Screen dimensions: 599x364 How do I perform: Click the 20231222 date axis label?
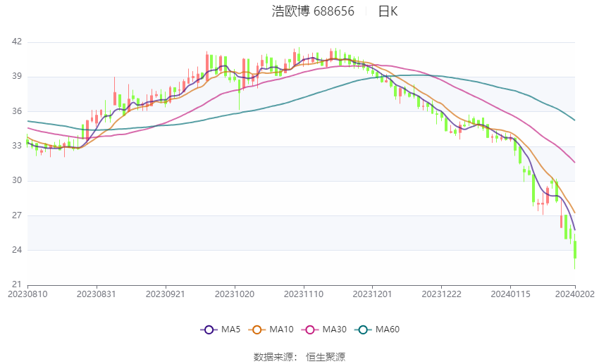(442, 294)
